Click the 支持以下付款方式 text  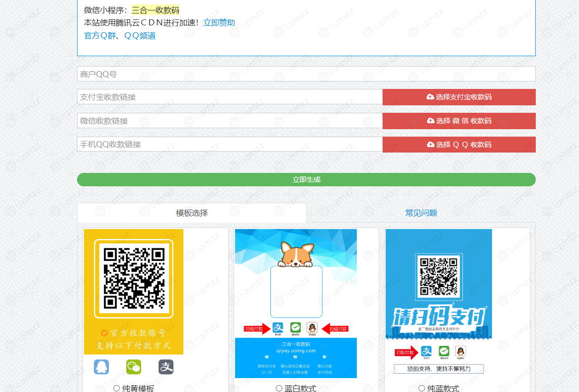coord(134,346)
